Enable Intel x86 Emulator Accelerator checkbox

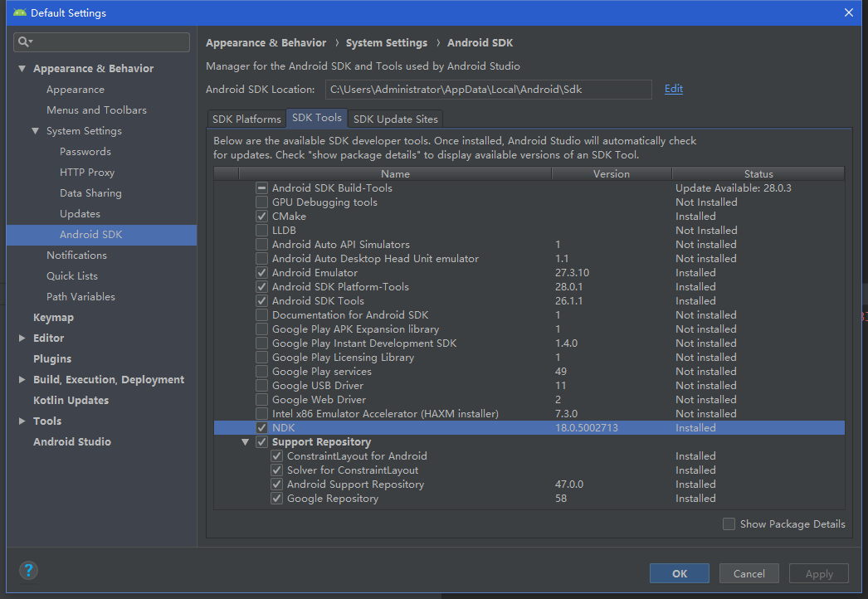(x=262, y=414)
